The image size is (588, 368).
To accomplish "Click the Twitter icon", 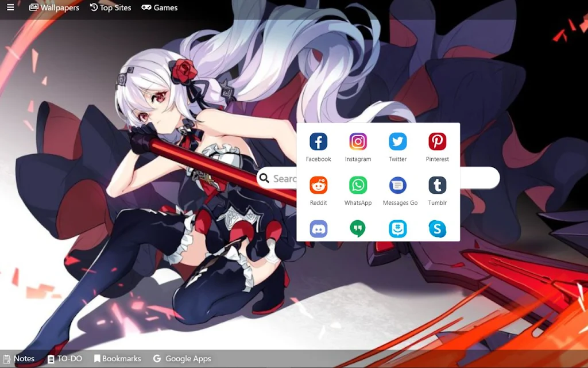I will coord(398,141).
